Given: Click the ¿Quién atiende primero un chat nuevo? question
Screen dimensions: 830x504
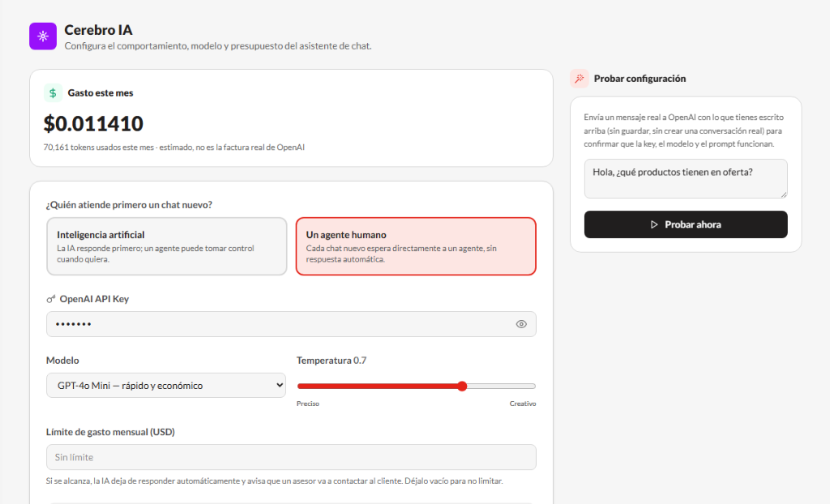Looking at the screenshot, I should [129, 205].
